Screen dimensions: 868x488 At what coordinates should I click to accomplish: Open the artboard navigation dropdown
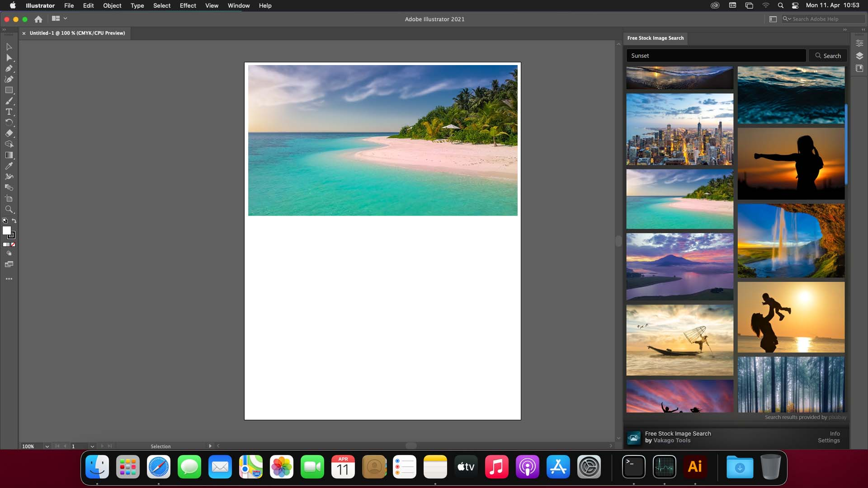pos(92,446)
